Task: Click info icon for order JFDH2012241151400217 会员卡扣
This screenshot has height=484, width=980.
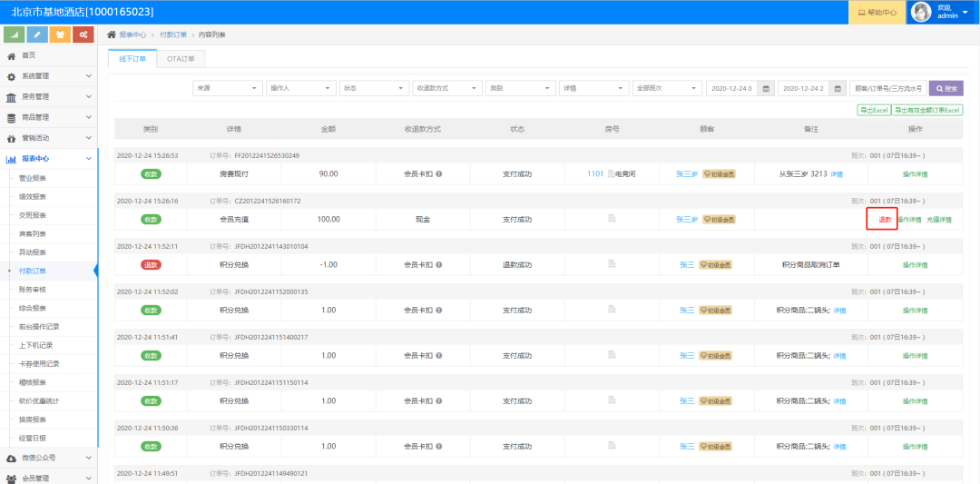Action: pos(439,355)
